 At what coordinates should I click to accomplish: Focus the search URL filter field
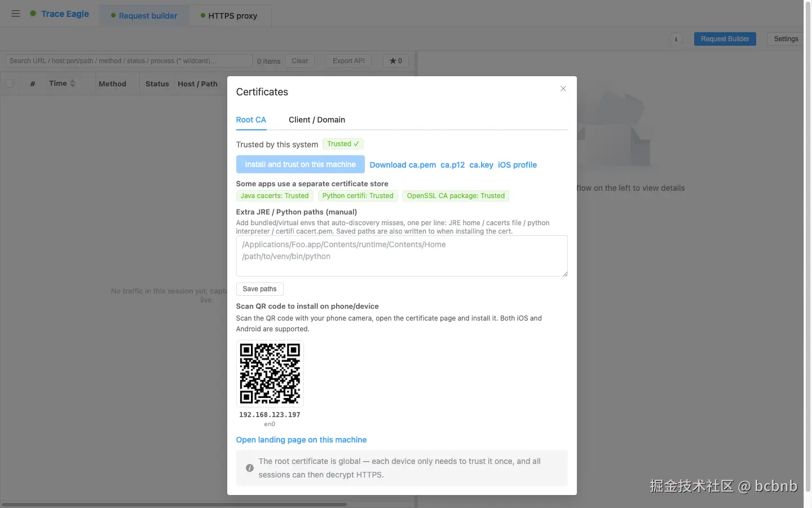click(x=129, y=61)
